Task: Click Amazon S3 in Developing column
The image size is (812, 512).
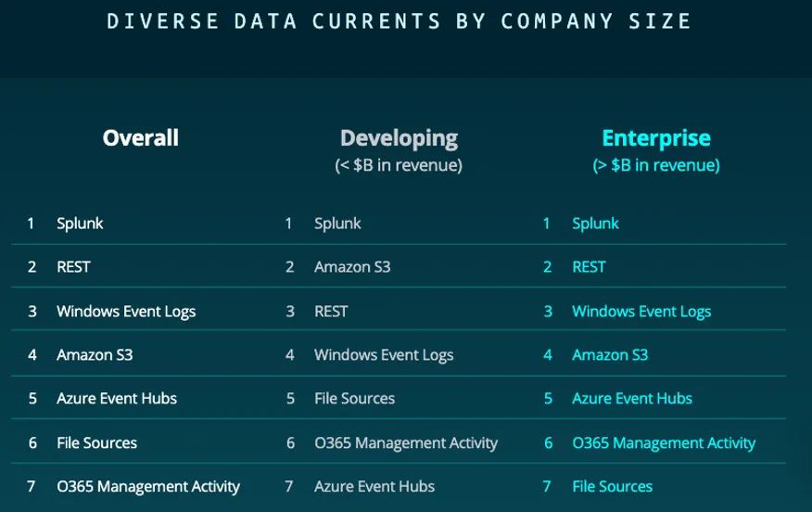Action: click(352, 267)
